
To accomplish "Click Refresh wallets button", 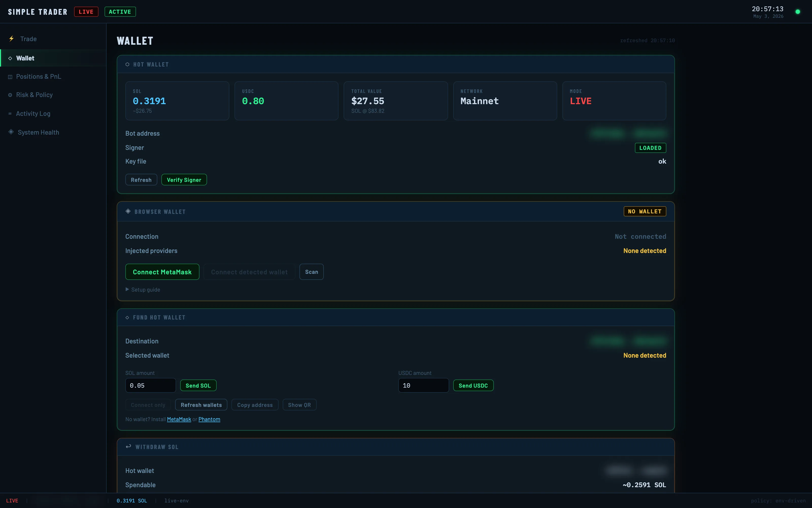I will coord(201,405).
